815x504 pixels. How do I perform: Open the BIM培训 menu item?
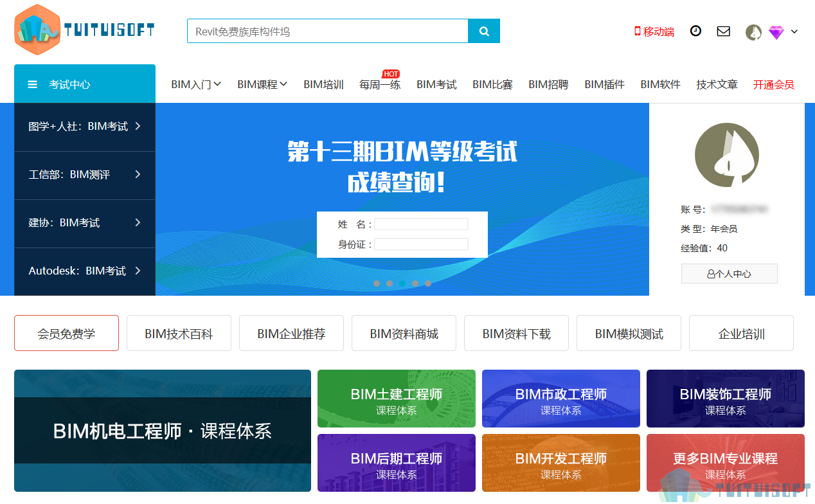[324, 84]
